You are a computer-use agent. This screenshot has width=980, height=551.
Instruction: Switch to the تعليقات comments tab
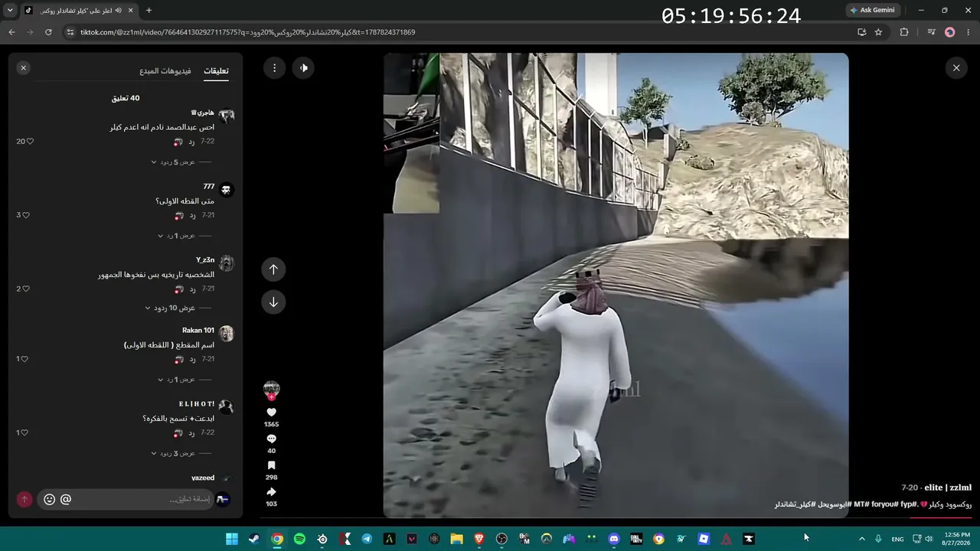[216, 71]
